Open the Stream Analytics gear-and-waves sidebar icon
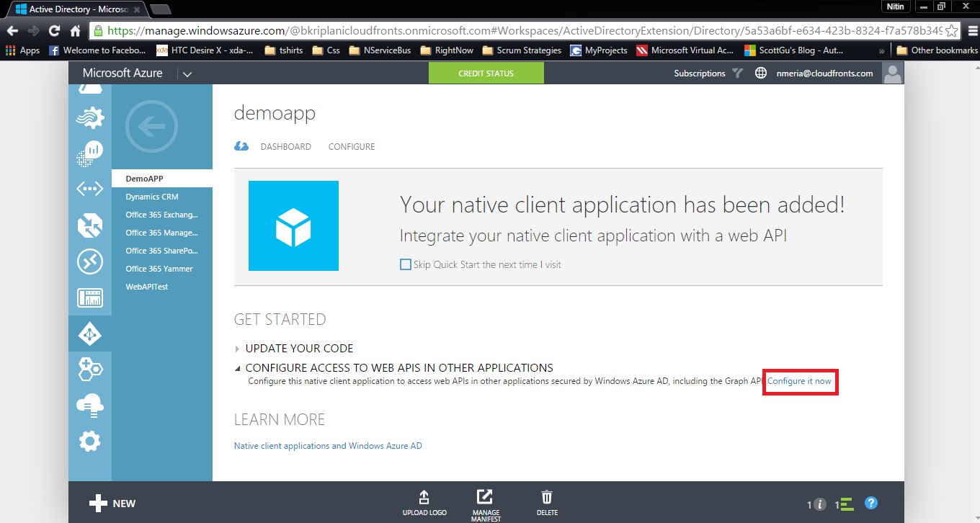The height and width of the screenshot is (523, 980). coord(90,117)
